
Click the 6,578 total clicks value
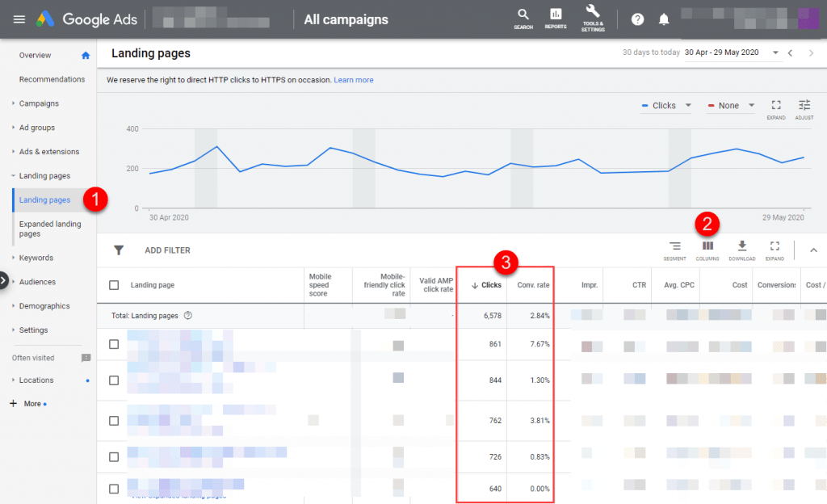click(x=493, y=316)
